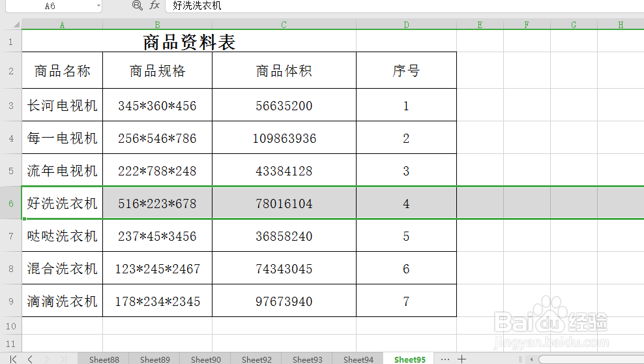Switch to Sheet89 tab
Screen dimensions: 644x364
(155, 359)
